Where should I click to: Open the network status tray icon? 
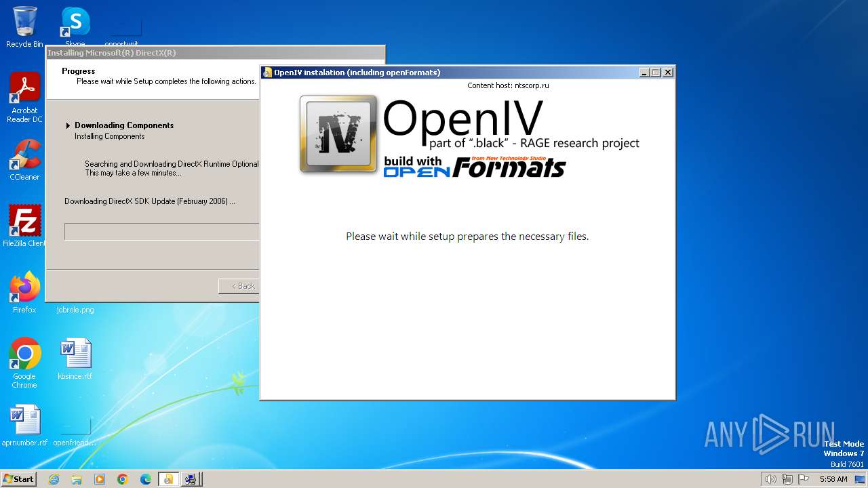(787, 479)
